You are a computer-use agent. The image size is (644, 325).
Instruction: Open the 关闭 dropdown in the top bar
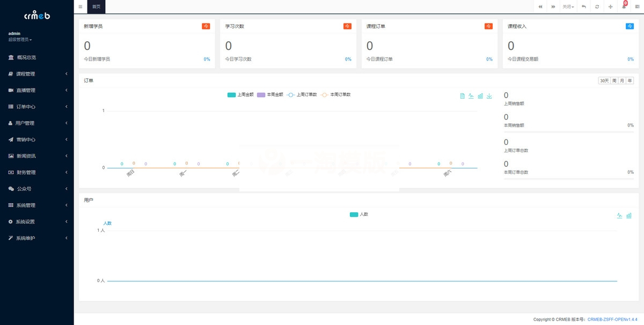tap(567, 6)
